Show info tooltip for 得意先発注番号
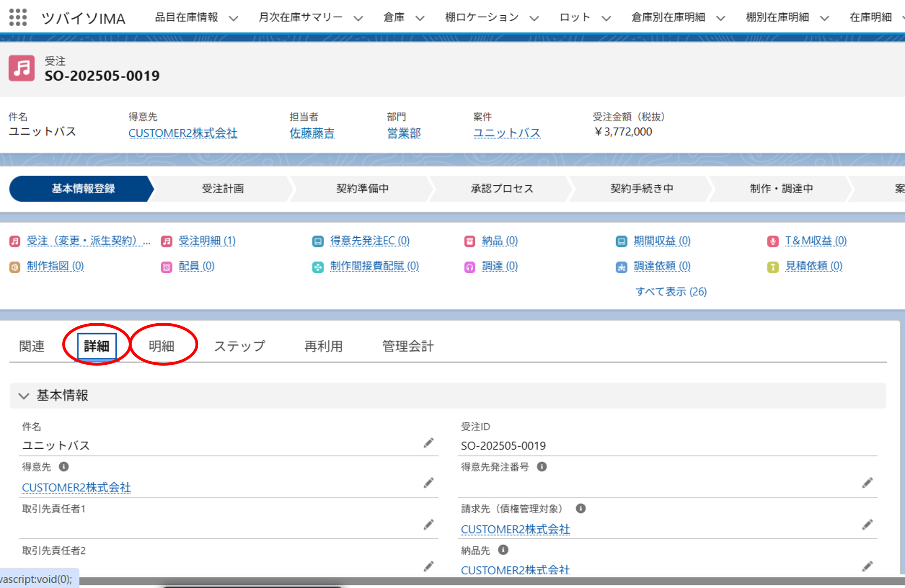This screenshot has width=905, height=588. pos(542,467)
